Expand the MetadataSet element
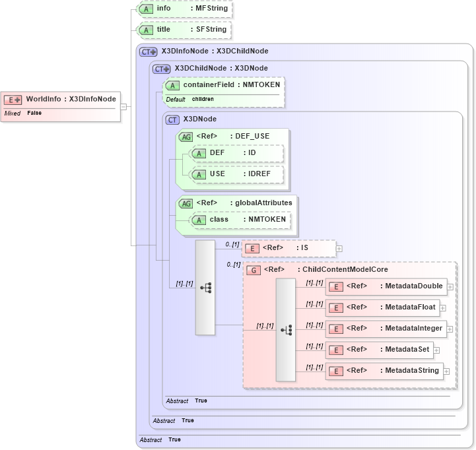The height and width of the screenshot is (450, 476). pyautogui.click(x=436, y=350)
